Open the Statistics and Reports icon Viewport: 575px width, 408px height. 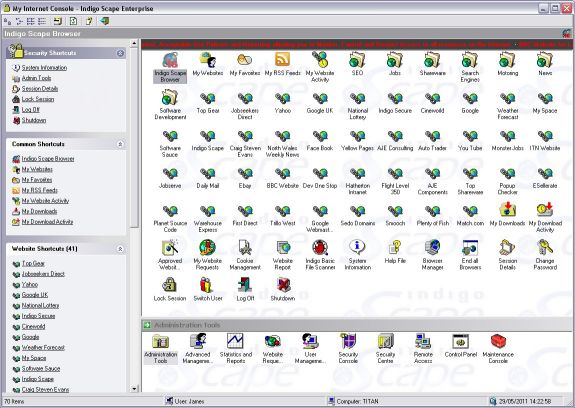[x=235, y=348]
